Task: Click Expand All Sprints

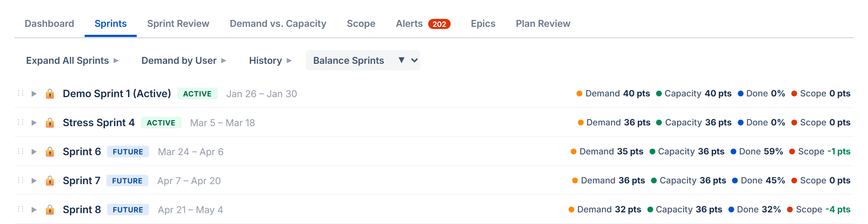Action: (67, 61)
